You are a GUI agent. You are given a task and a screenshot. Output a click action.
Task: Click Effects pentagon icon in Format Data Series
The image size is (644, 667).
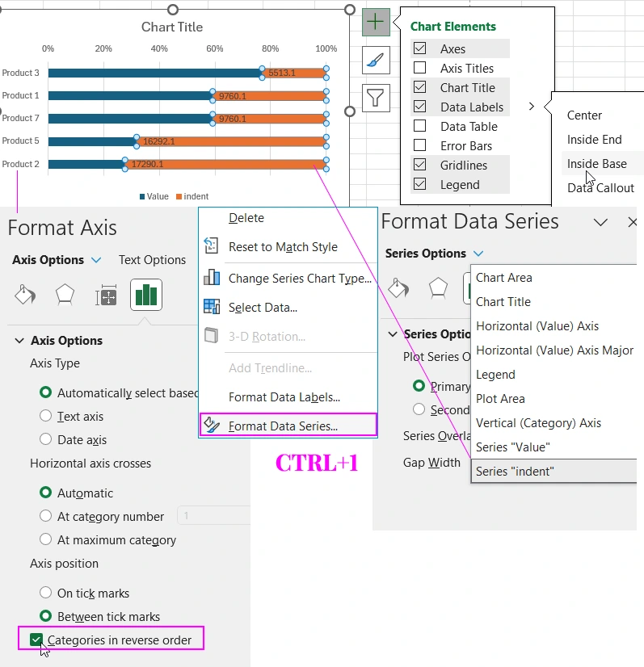438,287
